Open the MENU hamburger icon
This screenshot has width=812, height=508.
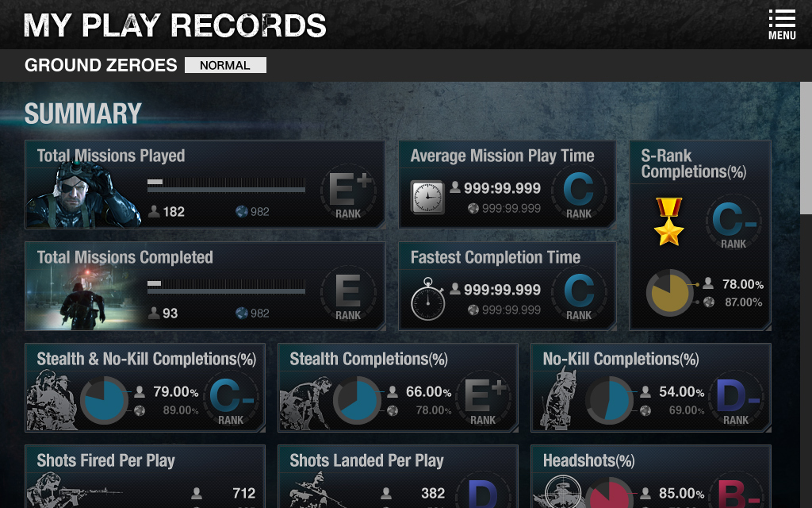point(781,25)
